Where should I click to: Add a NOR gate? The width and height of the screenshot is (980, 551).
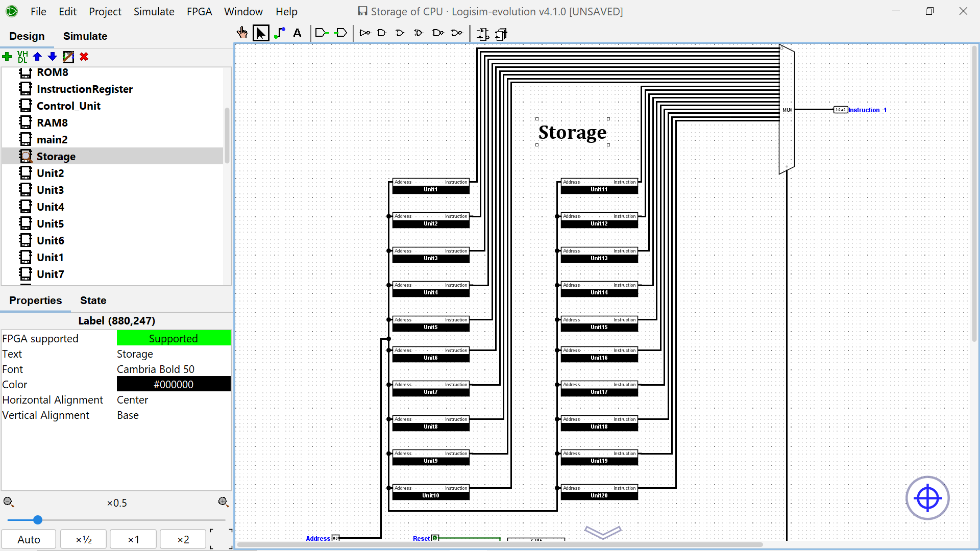pyautogui.click(x=457, y=33)
